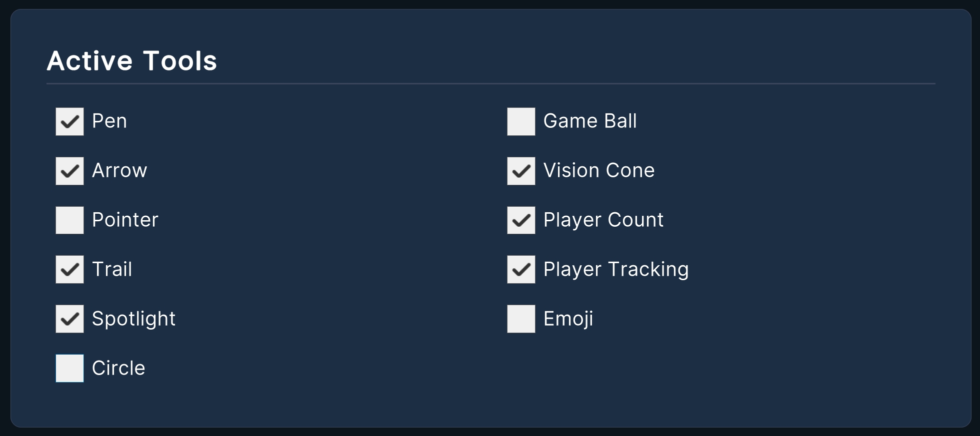This screenshot has width=980, height=436.
Task: Enable the Game Ball checkbox
Action: (x=521, y=121)
